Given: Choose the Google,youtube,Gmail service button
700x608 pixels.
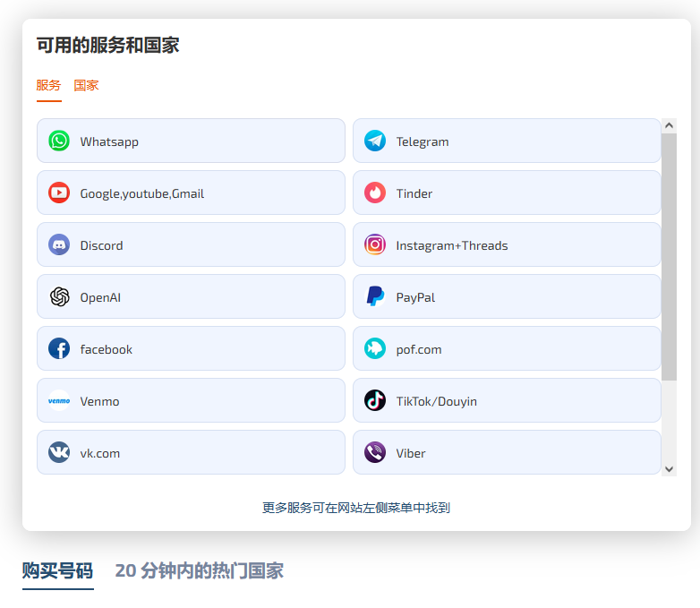Looking at the screenshot, I should (x=191, y=193).
